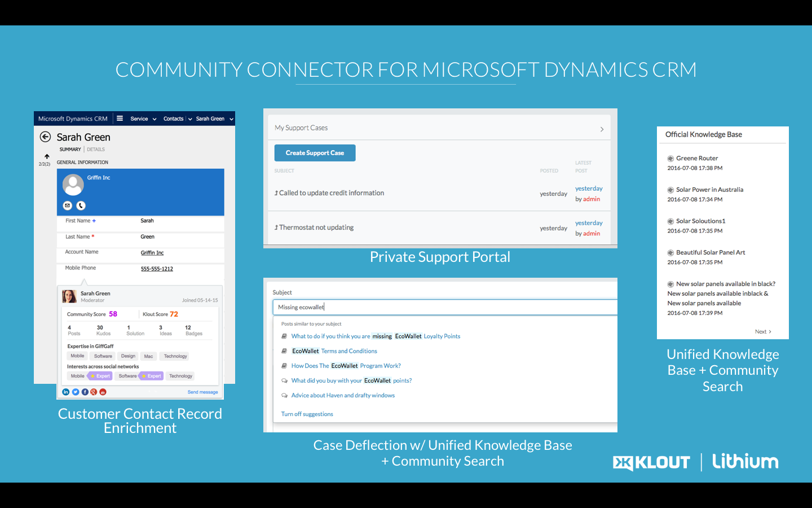Click the article icon beside How Does The EcoWallet
This screenshot has width=812, height=508.
coord(284,366)
